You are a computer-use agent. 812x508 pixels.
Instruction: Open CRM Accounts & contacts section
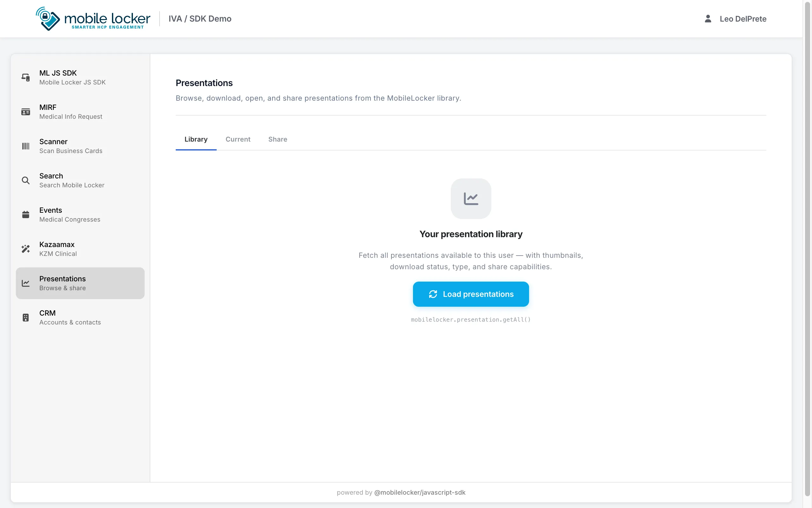click(80, 317)
